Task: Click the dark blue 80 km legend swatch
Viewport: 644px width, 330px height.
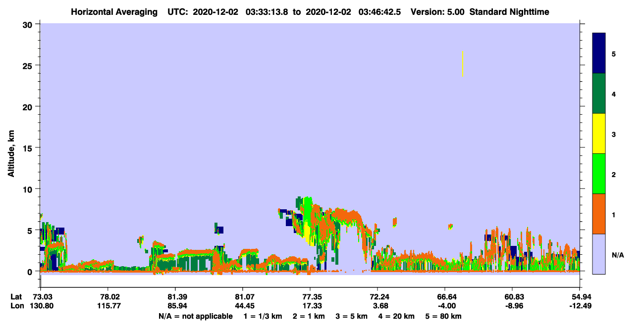Action: tap(599, 53)
